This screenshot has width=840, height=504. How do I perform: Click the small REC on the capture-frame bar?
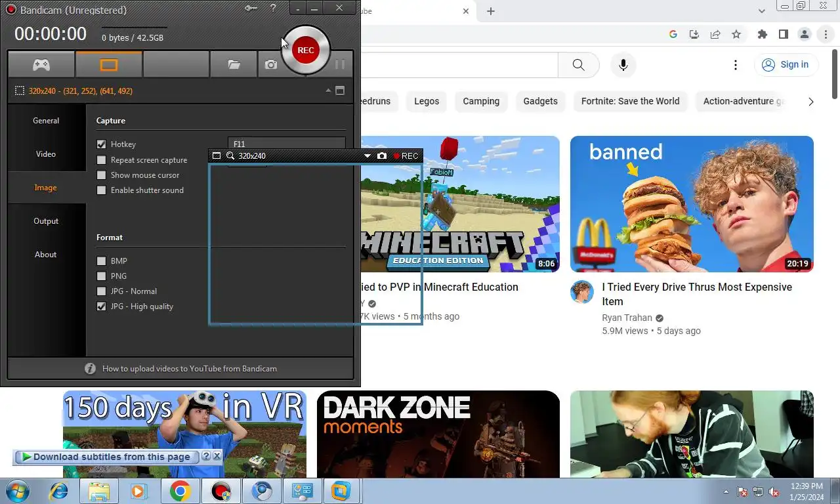(406, 156)
